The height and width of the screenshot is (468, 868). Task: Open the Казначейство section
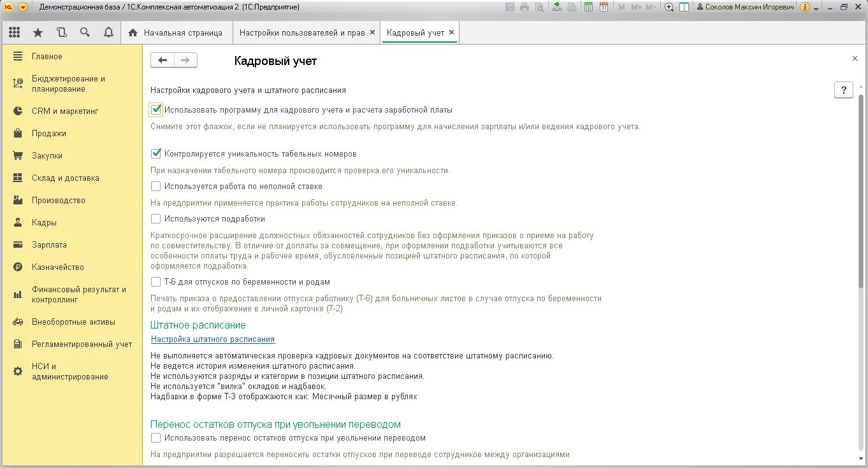(x=72, y=267)
